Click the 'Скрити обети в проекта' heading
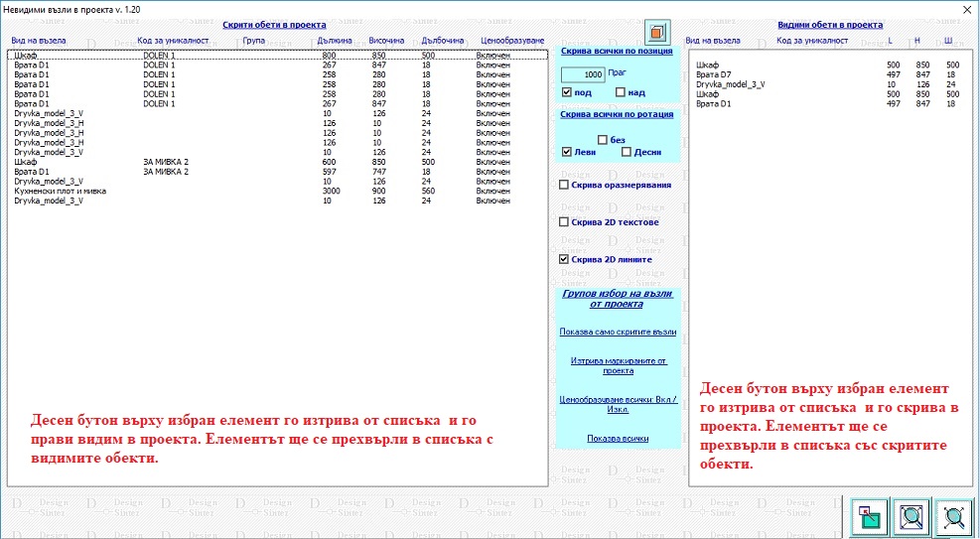This screenshot has width=980, height=539. pos(274,25)
